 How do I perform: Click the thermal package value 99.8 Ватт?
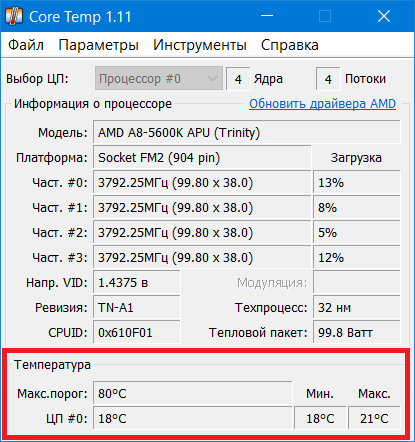(x=357, y=332)
